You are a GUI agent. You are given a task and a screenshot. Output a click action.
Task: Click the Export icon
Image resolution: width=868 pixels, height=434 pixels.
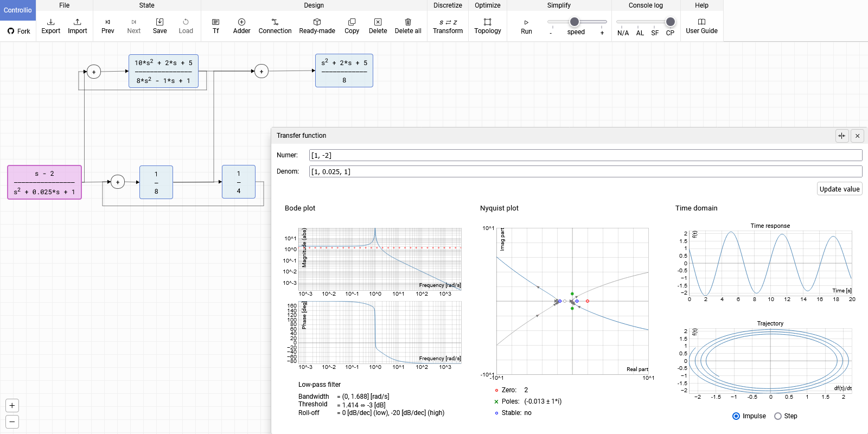click(51, 22)
